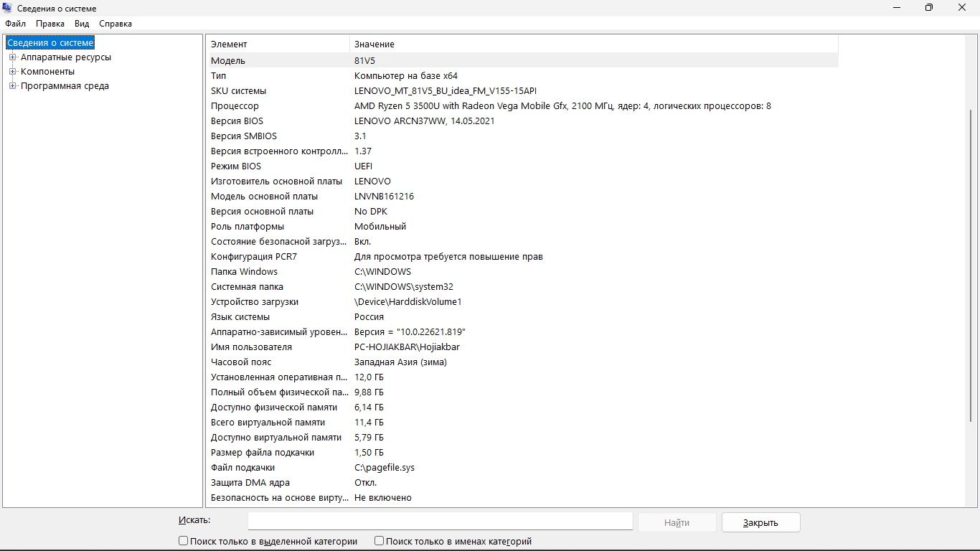The width and height of the screenshot is (980, 551).
Task: Open the Правка menu
Action: pyautogui.click(x=50, y=24)
